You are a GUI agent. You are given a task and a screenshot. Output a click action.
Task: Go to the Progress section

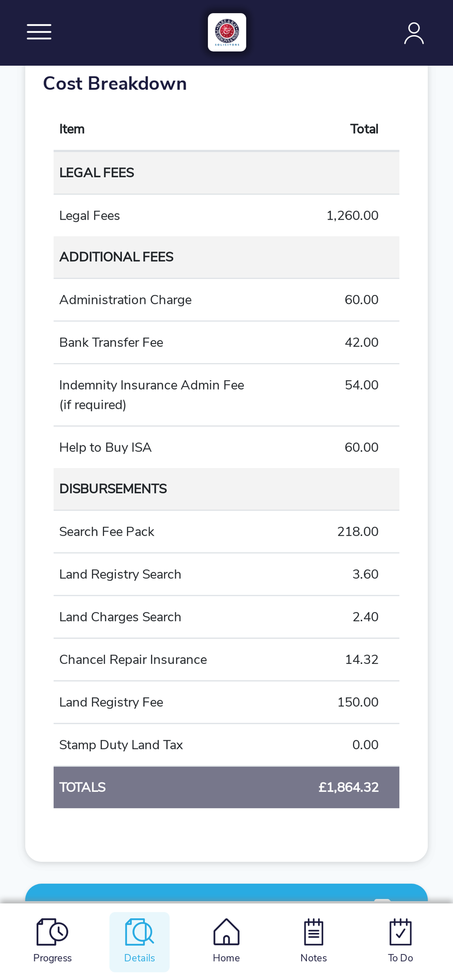(52, 941)
